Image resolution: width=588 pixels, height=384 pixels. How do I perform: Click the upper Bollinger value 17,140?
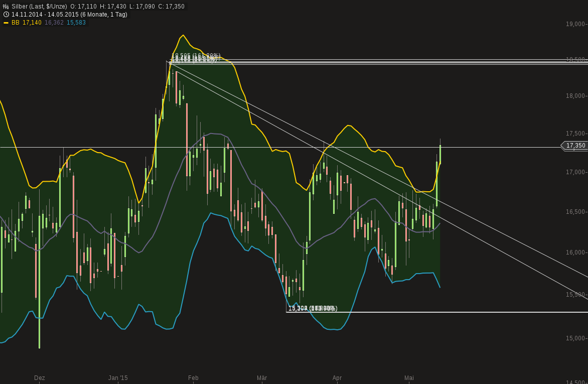tap(32, 23)
